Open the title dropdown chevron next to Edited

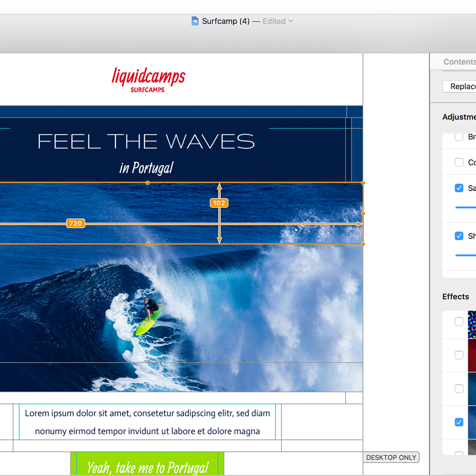pyautogui.click(x=291, y=21)
